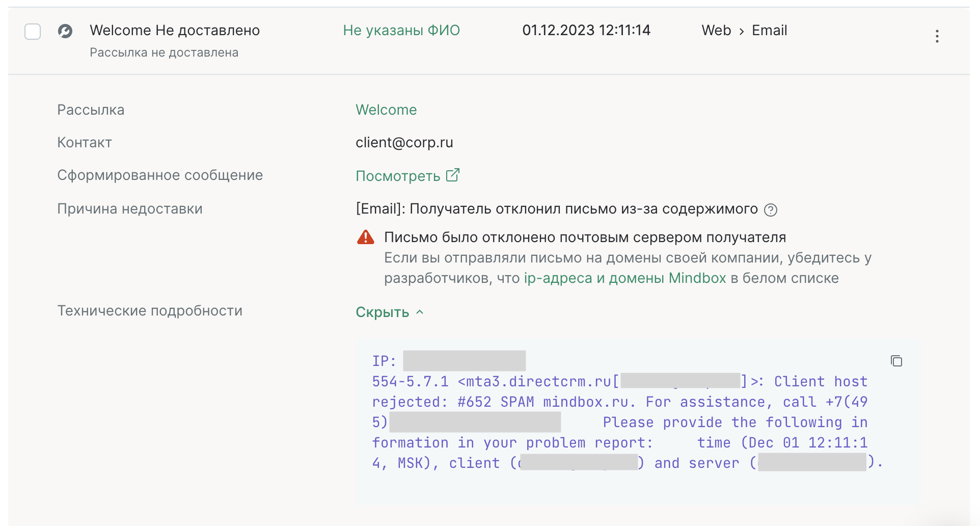Viewport: 980px width, 526px height.
Task: Click the 'Технические подробности' label
Action: pyautogui.click(x=150, y=311)
